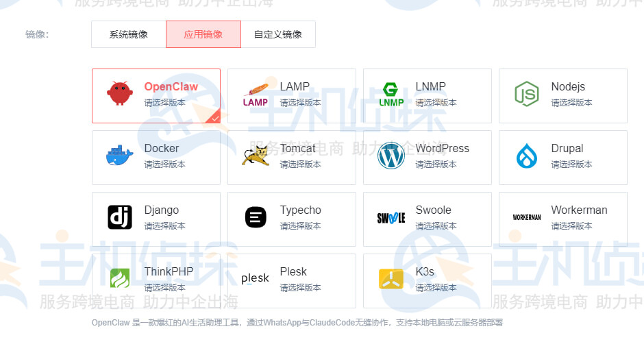Open the LNMP 请选择版本 dropdown

[436, 103]
